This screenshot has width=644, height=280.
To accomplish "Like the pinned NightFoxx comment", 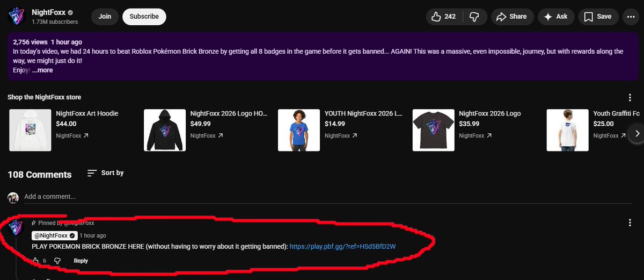I will (35, 261).
